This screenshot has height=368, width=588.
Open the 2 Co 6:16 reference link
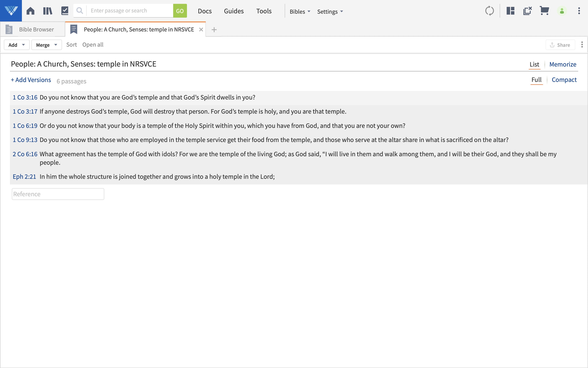point(25,154)
